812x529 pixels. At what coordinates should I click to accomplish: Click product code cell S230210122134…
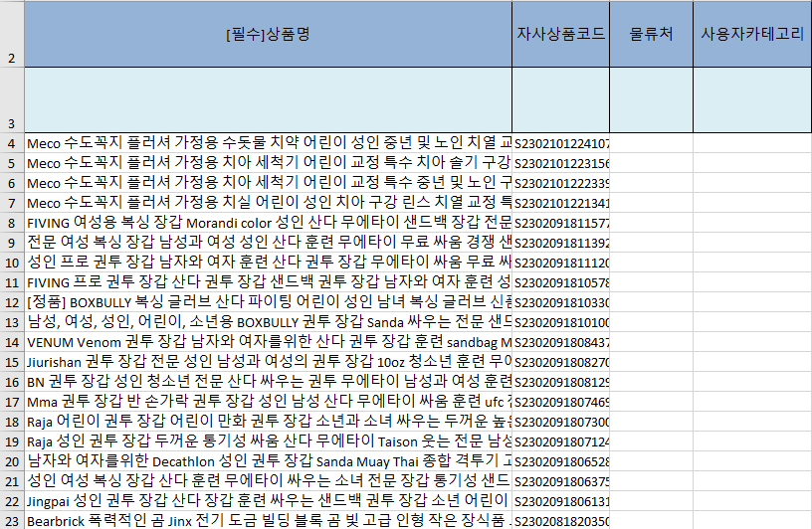click(x=561, y=203)
